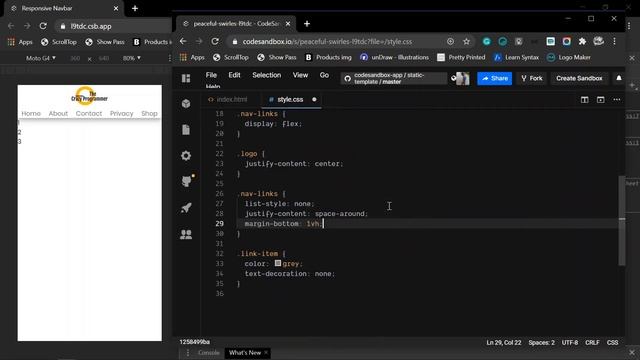
Task: Click the grey color swatch on line 33
Action: coord(278,263)
